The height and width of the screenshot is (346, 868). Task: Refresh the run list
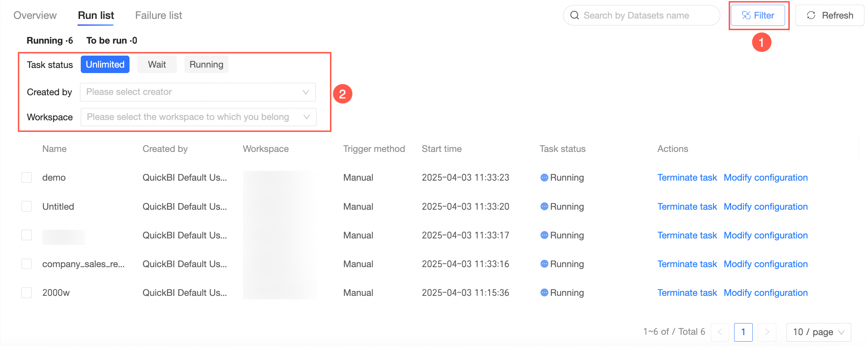tap(830, 15)
